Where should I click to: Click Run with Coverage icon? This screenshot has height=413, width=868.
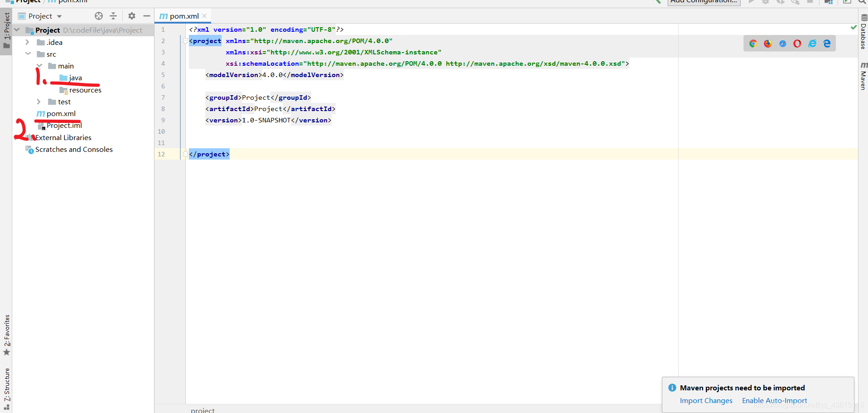point(781,2)
